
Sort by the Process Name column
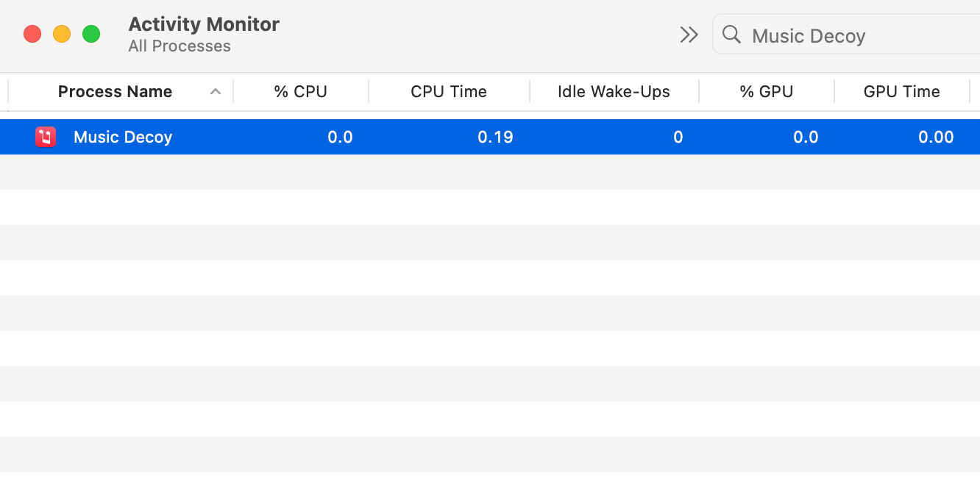[115, 92]
